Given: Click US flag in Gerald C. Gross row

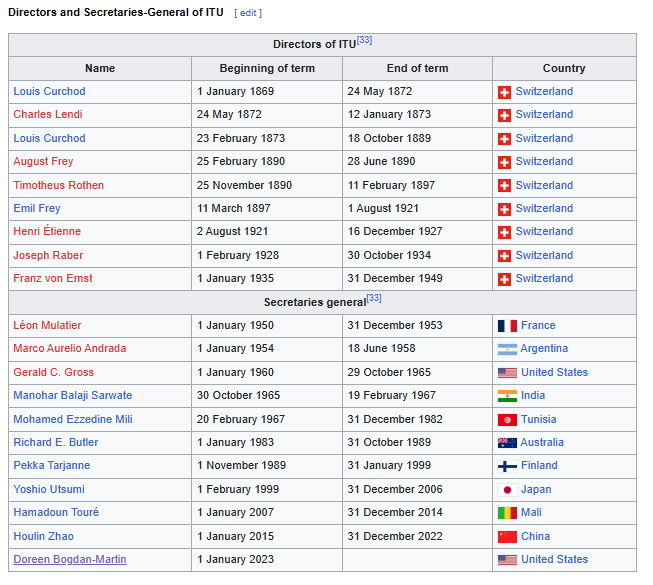Looking at the screenshot, I should (x=507, y=373).
